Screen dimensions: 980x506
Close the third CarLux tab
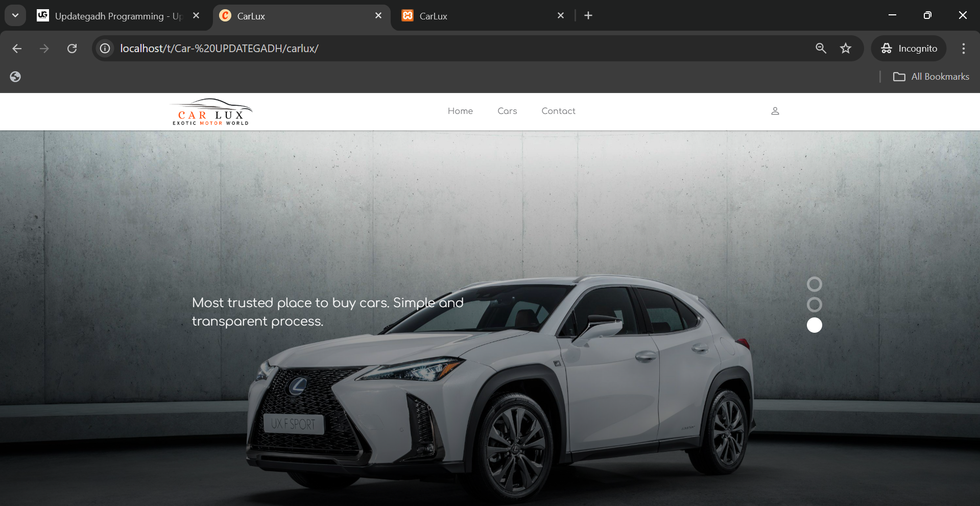[561, 16]
